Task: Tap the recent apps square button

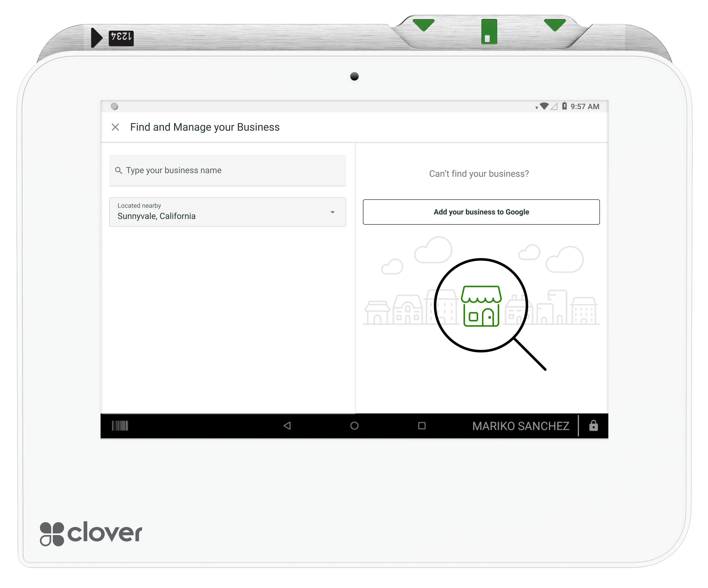Action: [422, 426]
